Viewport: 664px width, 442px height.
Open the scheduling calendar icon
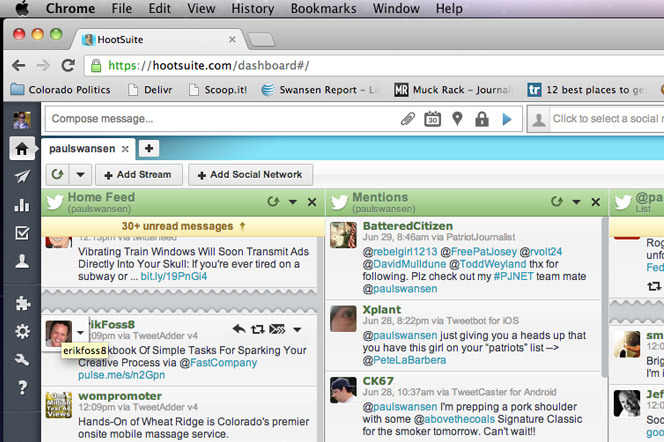[x=432, y=119]
